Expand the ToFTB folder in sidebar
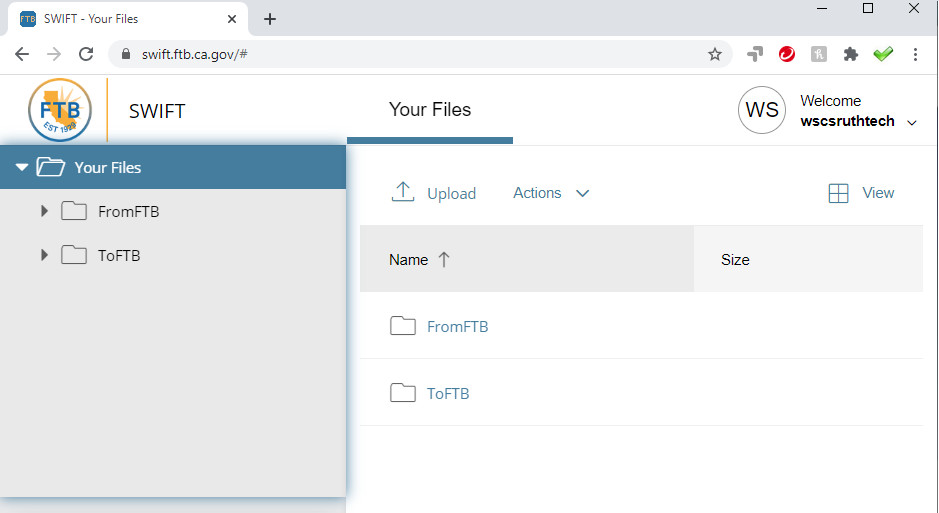The image size is (939, 513). [44, 255]
